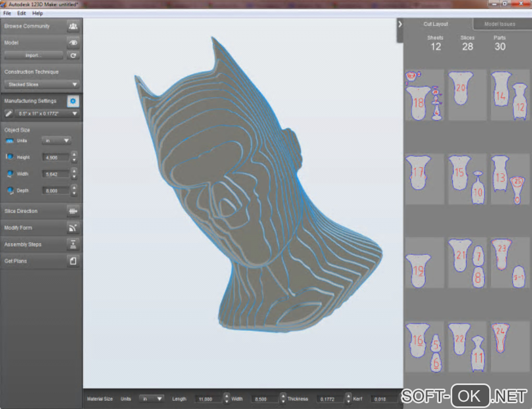The width and height of the screenshot is (532, 409).
Task: Open the Help menu
Action: point(38,13)
